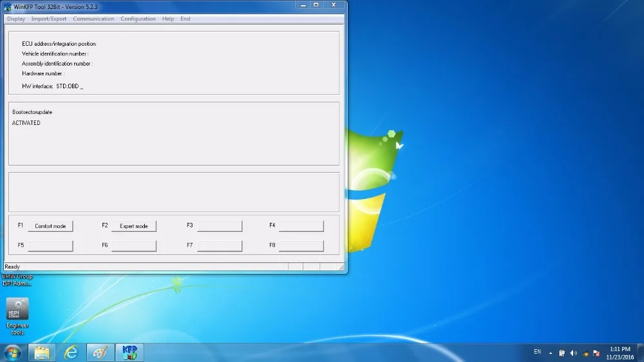Viewport: 644px width, 362px height.
Task: Show hidden tray icons arrow
Action: pos(551,353)
